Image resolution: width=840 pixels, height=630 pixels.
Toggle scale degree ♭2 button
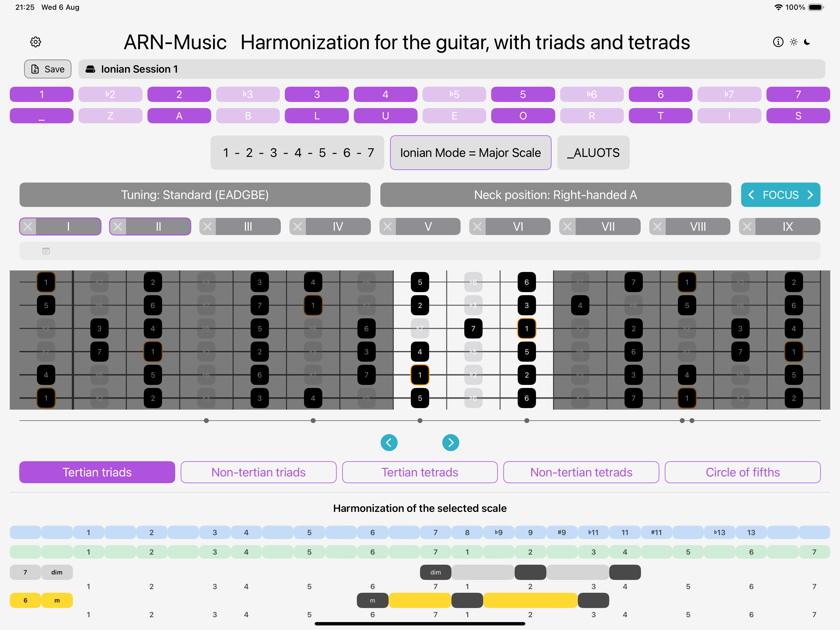[110, 94]
